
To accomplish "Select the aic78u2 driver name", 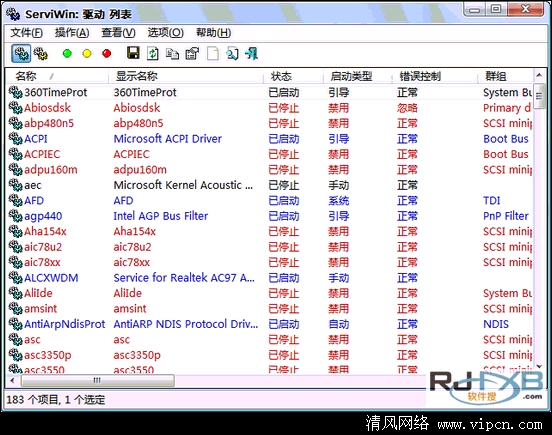I will pyautogui.click(x=43, y=247).
